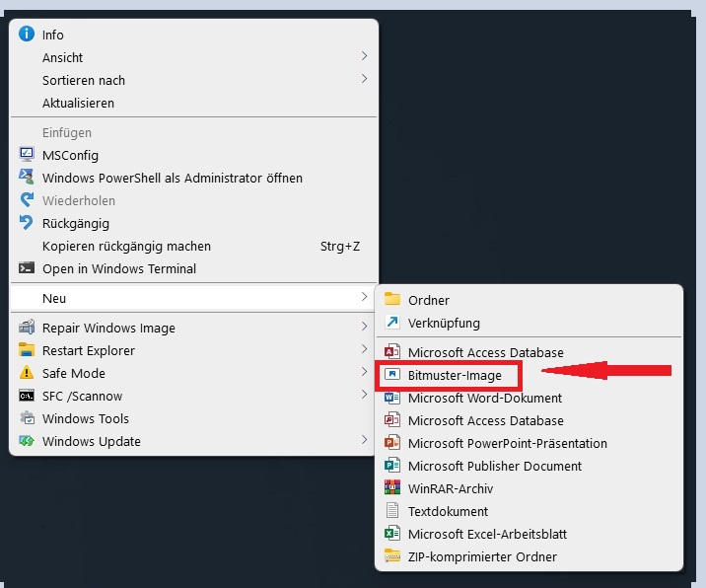Click the Info menu entry text
The height and width of the screenshot is (588, 706).
click(x=52, y=36)
